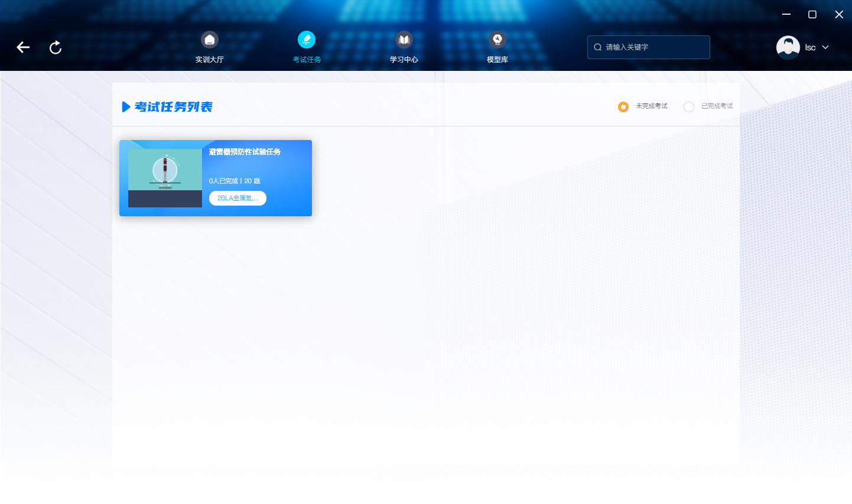Focus the 请输入关键字 search field

coord(649,47)
